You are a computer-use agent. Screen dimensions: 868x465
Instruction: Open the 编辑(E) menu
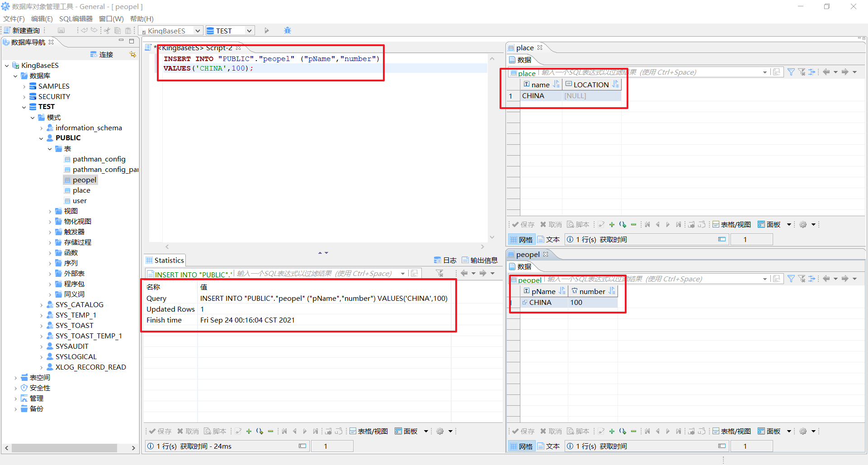[x=42, y=19]
